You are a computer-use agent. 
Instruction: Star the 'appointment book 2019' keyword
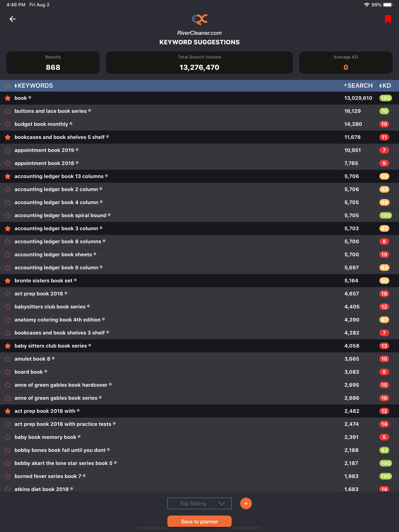(x=8, y=150)
